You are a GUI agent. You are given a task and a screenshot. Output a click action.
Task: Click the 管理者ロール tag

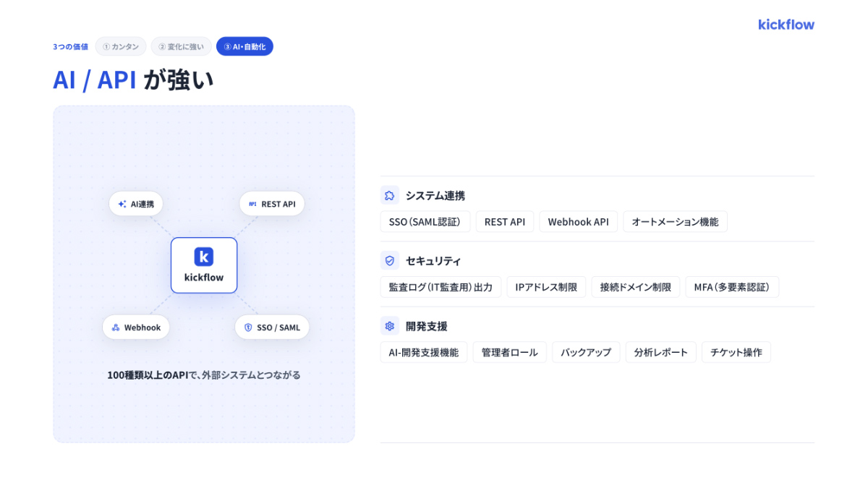coord(510,352)
